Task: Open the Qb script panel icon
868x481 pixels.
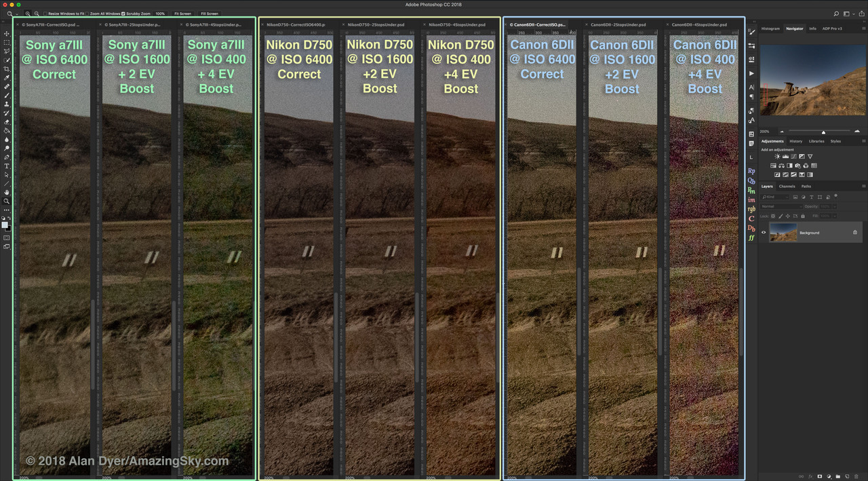Action: pos(751,180)
